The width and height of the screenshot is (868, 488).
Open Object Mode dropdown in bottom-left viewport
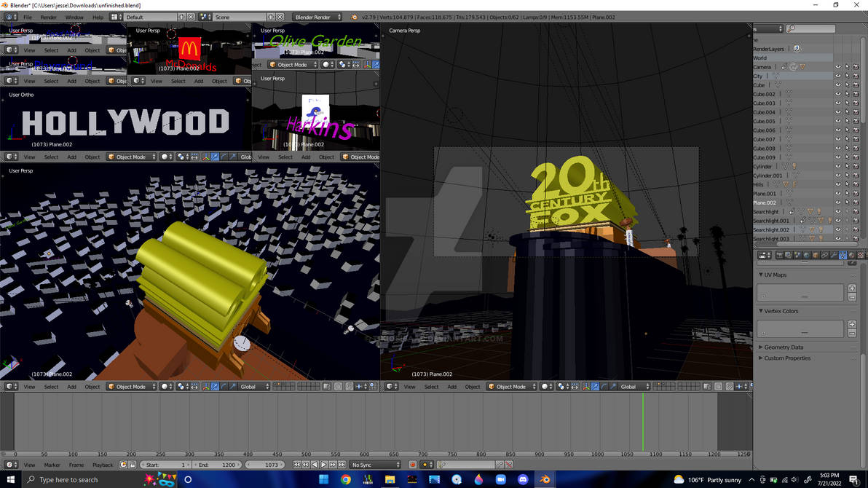coord(132,387)
